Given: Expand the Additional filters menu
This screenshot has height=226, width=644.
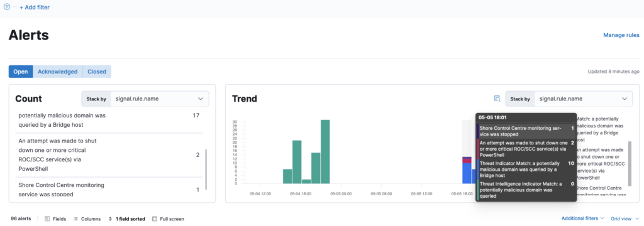Looking at the screenshot, I should tap(582, 218).
